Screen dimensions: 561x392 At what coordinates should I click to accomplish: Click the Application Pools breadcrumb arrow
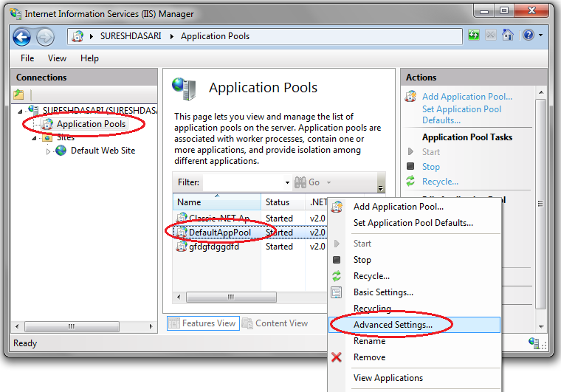tap(172, 36)
